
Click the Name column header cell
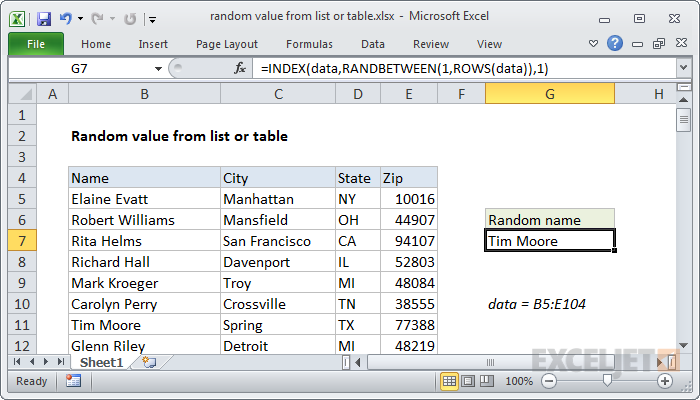point(144,178)
